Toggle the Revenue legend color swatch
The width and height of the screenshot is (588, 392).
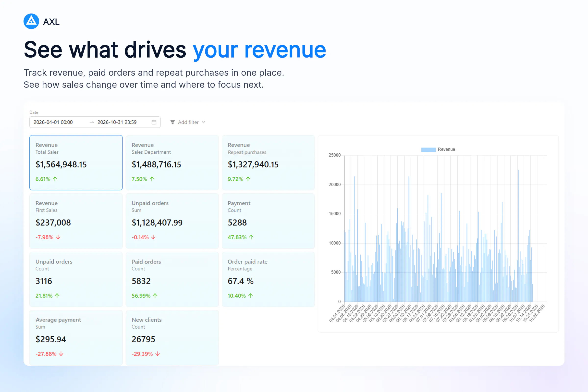[428, 149]
